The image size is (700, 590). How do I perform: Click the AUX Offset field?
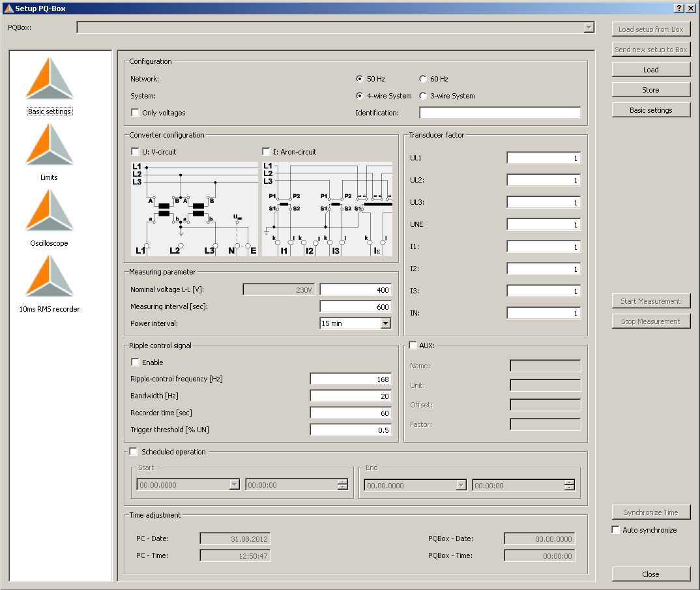tap(546, 405)
